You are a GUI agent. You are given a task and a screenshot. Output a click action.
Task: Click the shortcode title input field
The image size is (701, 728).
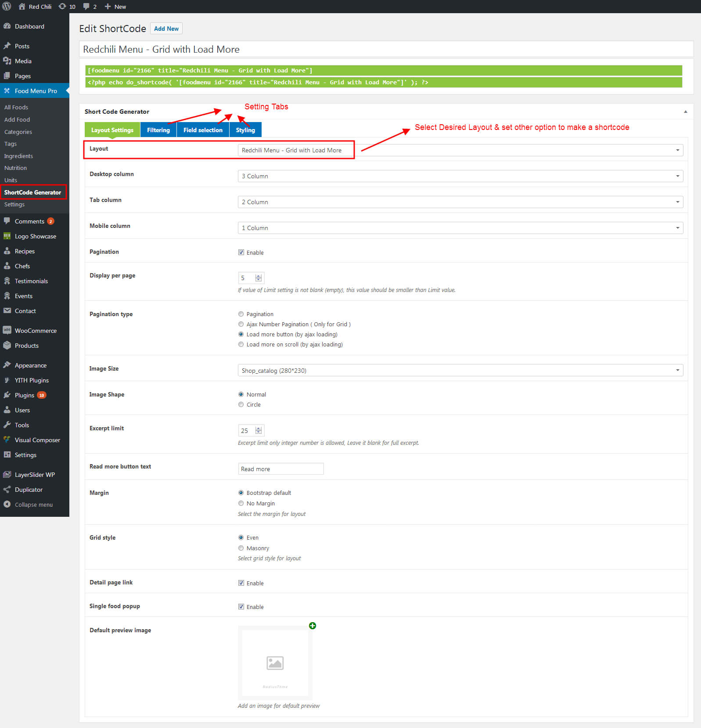click(x=386, y=49)
